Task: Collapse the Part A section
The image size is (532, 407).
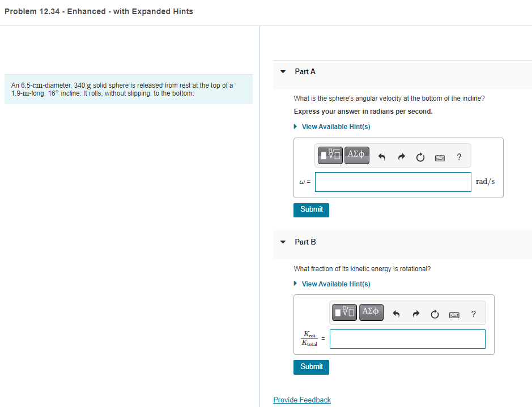Action: (x=283, y=71)
